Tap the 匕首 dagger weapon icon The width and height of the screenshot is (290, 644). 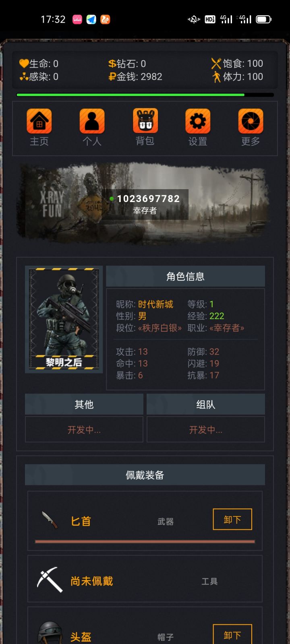click(50, 520)
